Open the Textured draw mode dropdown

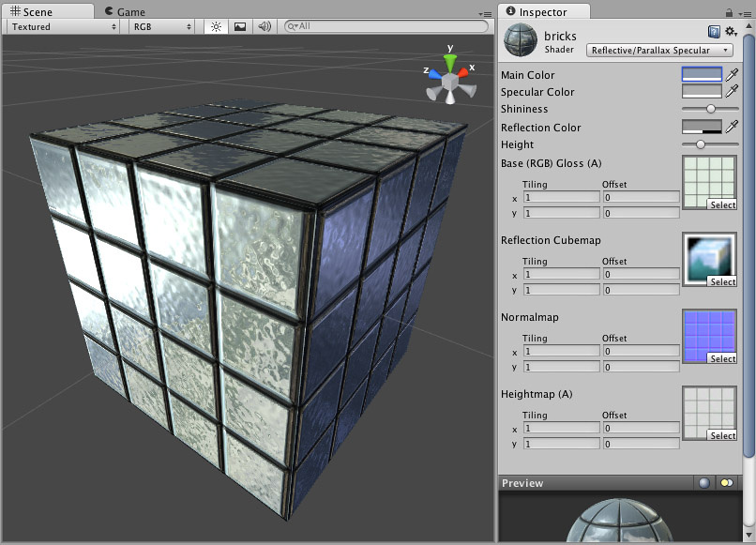[x=63, y=27]
